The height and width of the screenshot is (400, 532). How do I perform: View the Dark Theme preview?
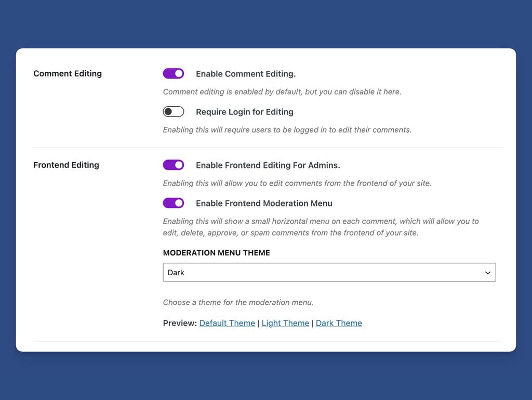[x=339, y=323]
